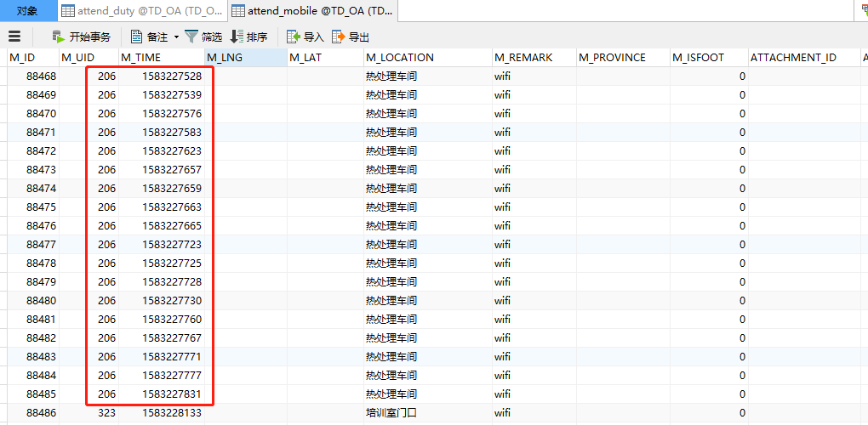
Task: Click the Import (导入) button
Action: (x=306, y=37)
